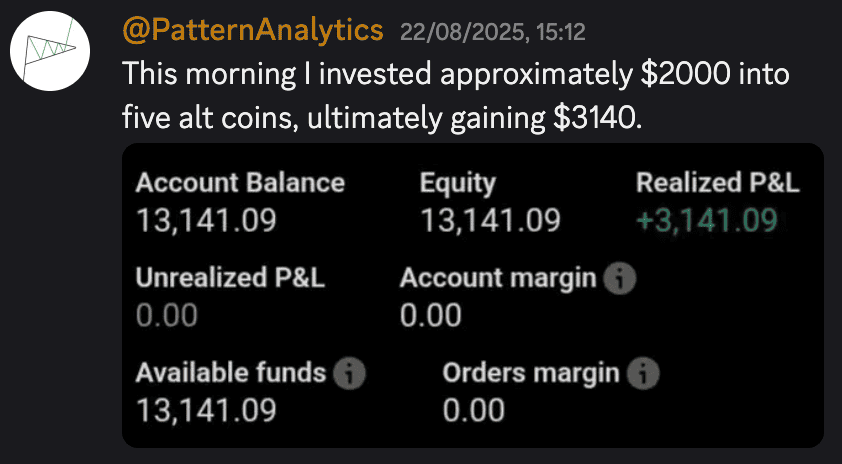Open the @PatternAnalytics username link
842x464 pixels.
(253, 31)
